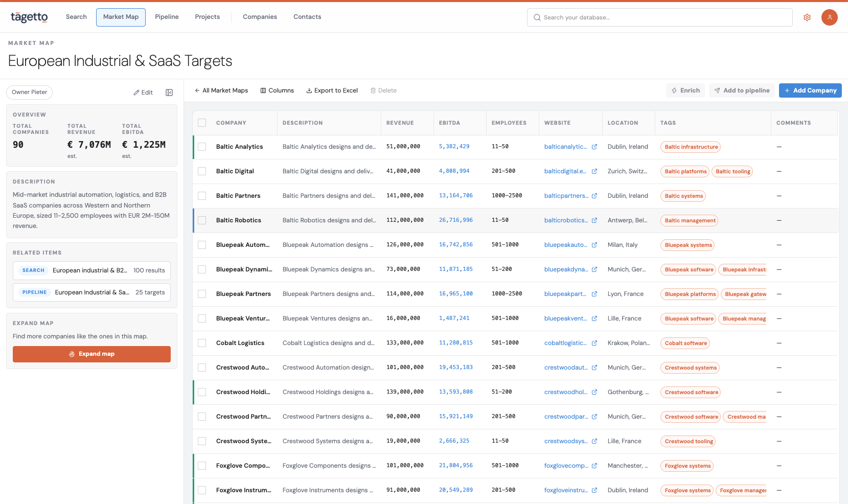Open Baltic Robotics external link icon
The height and width of the screenshot is (504, 848).
(594, 220)
